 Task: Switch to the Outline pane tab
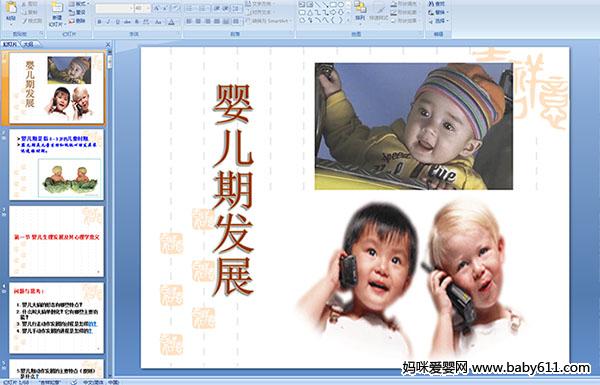(28, 44)
